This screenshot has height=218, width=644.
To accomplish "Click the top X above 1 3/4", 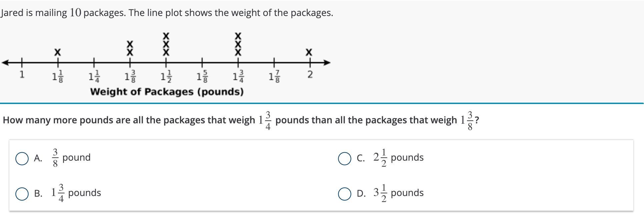I will click(238, 35).
